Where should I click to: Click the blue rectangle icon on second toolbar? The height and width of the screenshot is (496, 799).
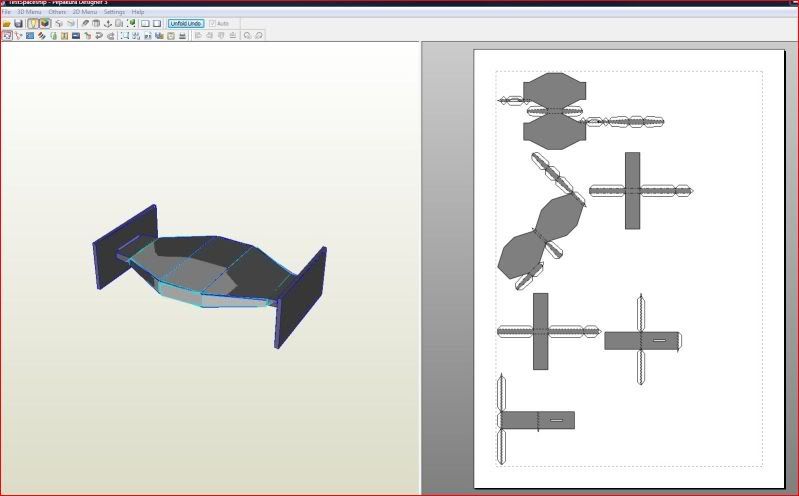tap(30, 36)
